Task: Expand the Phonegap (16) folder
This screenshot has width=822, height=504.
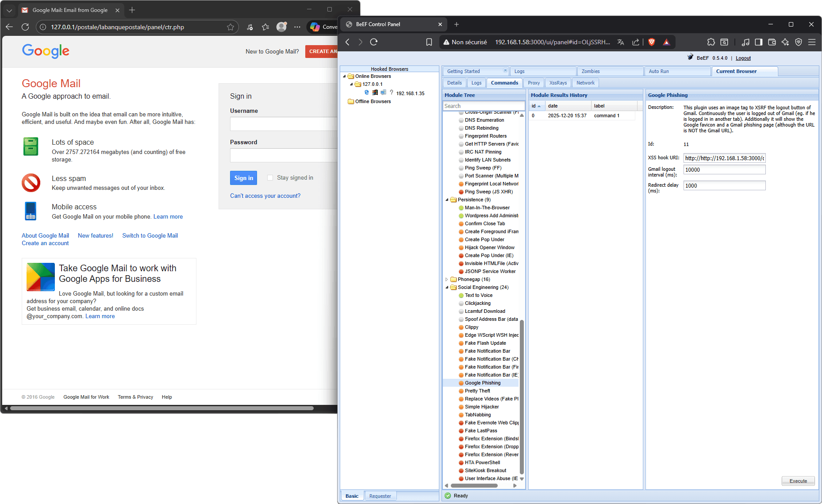Action: pyautogui.click(x=447, y=280)
